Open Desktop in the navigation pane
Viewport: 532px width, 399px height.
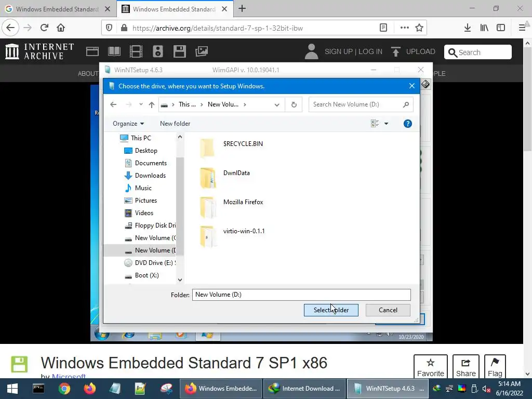click(146, 151)
